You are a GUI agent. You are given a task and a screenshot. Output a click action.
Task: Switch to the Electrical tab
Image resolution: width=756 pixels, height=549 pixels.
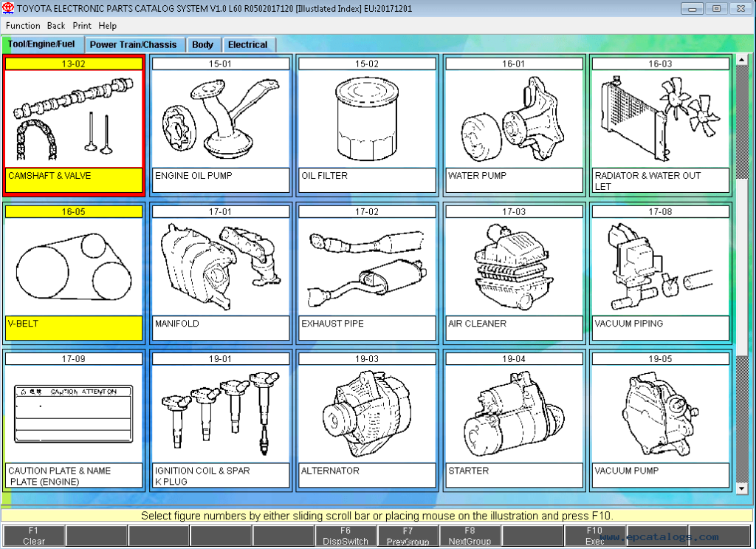click(249, 44)
